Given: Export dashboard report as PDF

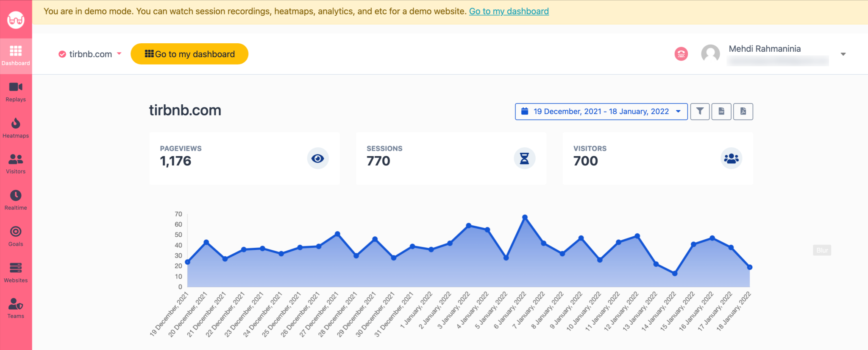Looking at the screenshot, I should pos(743,112).
